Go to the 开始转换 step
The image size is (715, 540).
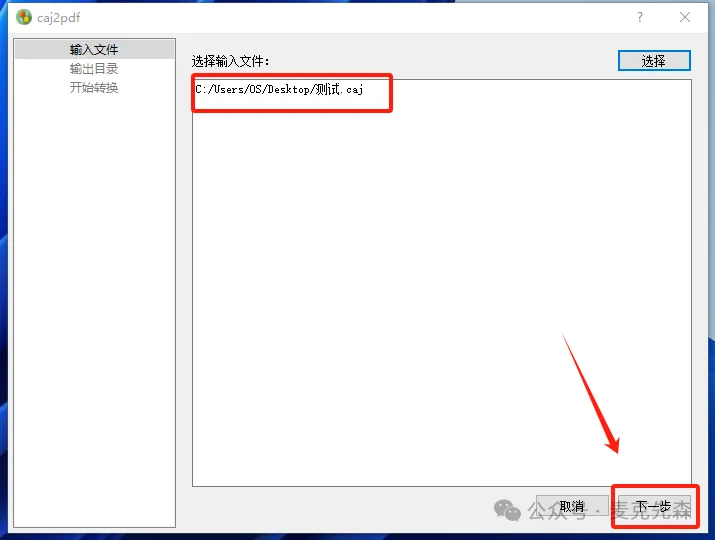coord(94,87)
